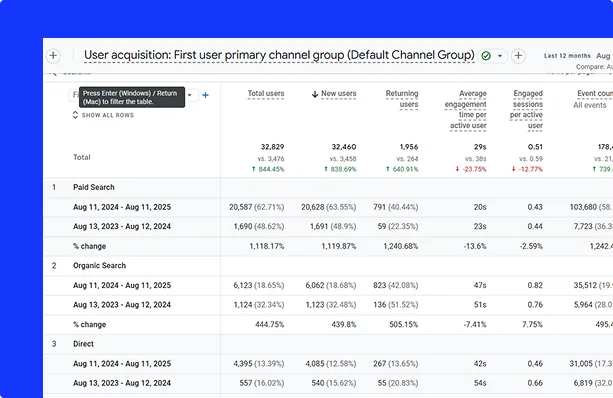Click Direct engaged sessions value 0.66
Viewport: 613px width, 398px height.
(535, 383)
